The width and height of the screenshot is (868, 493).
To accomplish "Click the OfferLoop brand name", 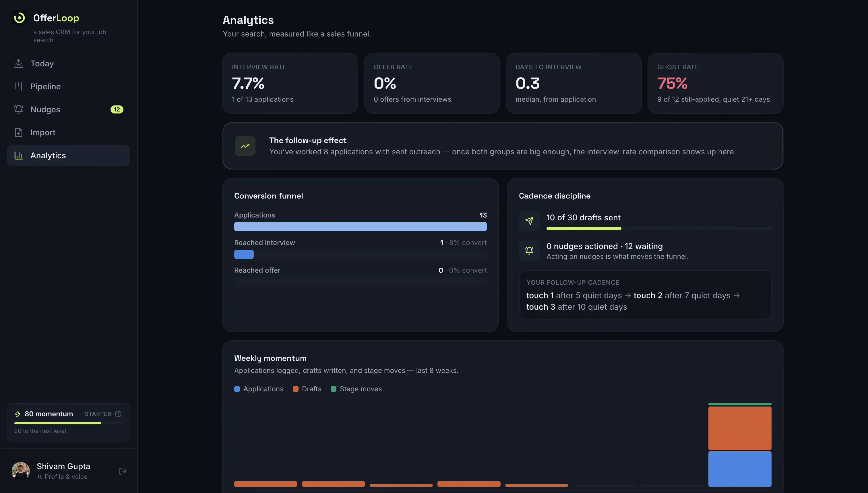I will [x=56, y=18].
